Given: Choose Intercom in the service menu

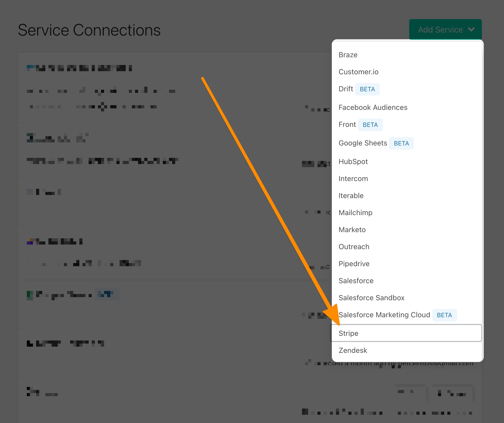Looking at the screenshot, I should click(407, 178).
